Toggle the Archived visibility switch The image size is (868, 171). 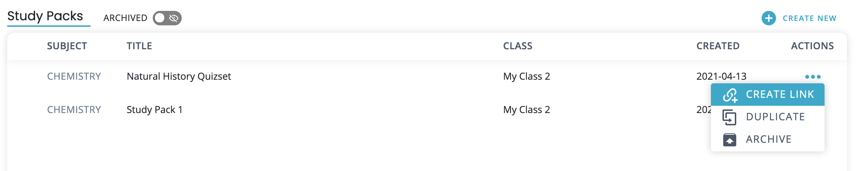point(167,18)
